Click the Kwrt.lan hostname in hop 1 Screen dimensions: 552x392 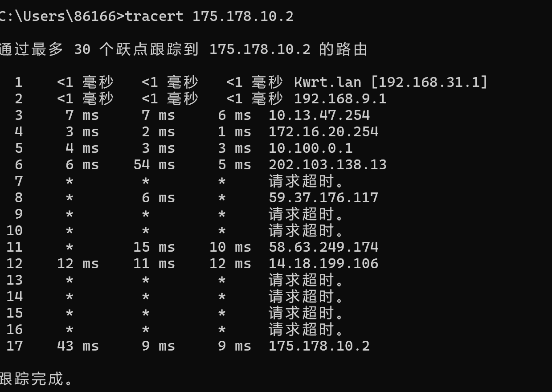[327, 82]
